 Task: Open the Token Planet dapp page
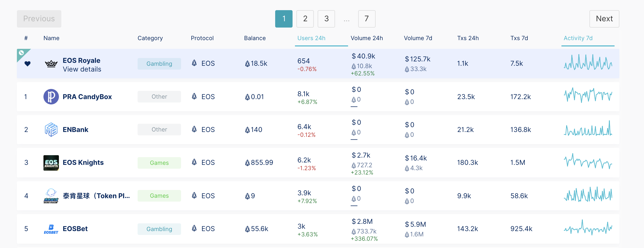point(96,196)
